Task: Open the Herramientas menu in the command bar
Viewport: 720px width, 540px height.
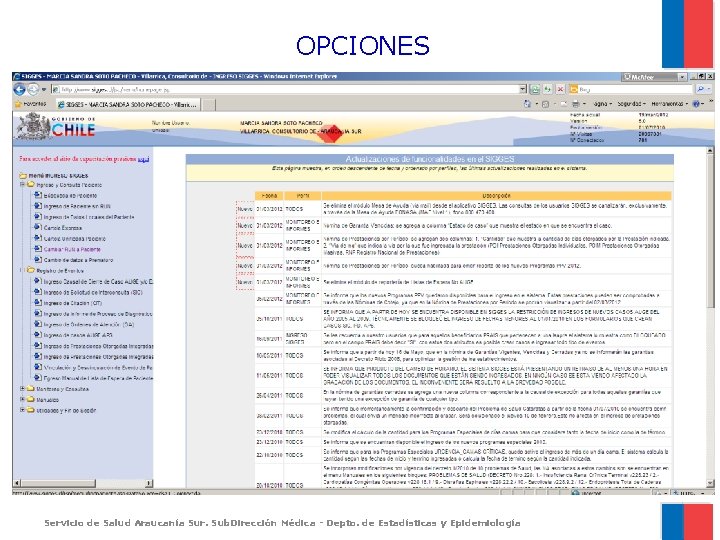Action: coord(669,104)
